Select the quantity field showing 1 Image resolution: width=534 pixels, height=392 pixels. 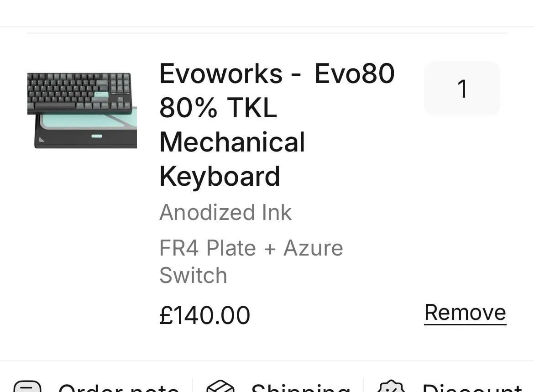[462, 89]
